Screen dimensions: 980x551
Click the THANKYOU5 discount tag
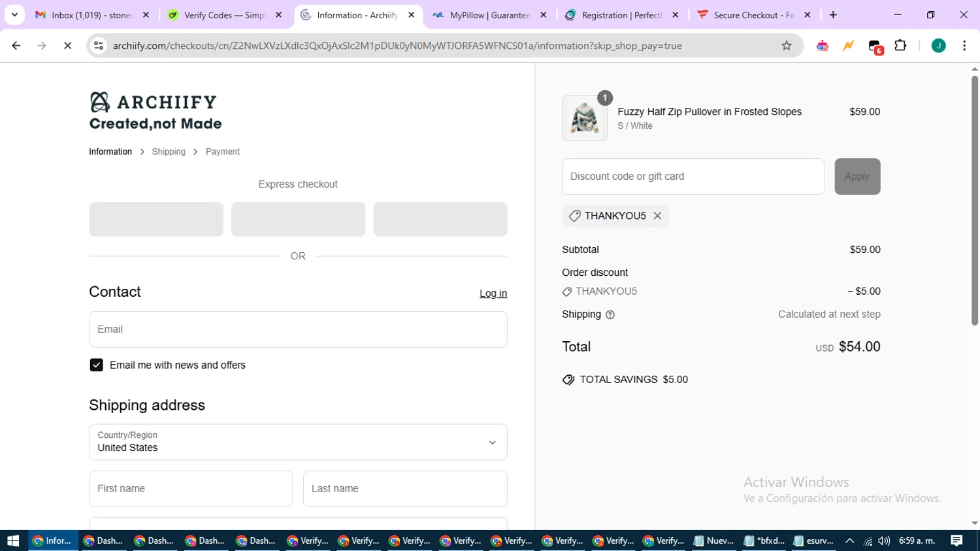click(x=615, y=216)
